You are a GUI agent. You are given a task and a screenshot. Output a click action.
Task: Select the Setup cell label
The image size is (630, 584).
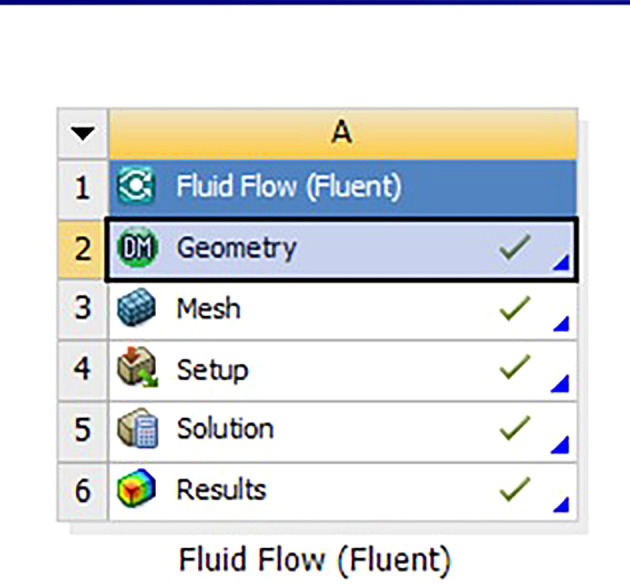212,370
